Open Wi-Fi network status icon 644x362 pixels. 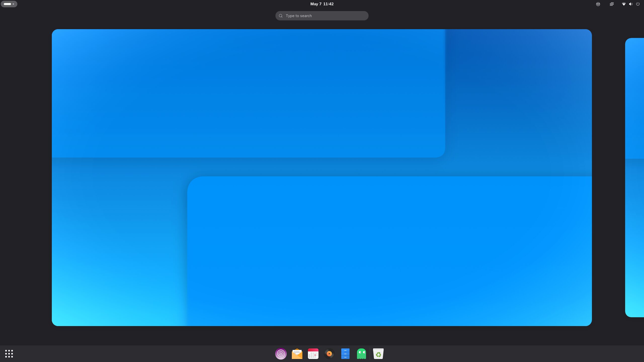point(624,4)
